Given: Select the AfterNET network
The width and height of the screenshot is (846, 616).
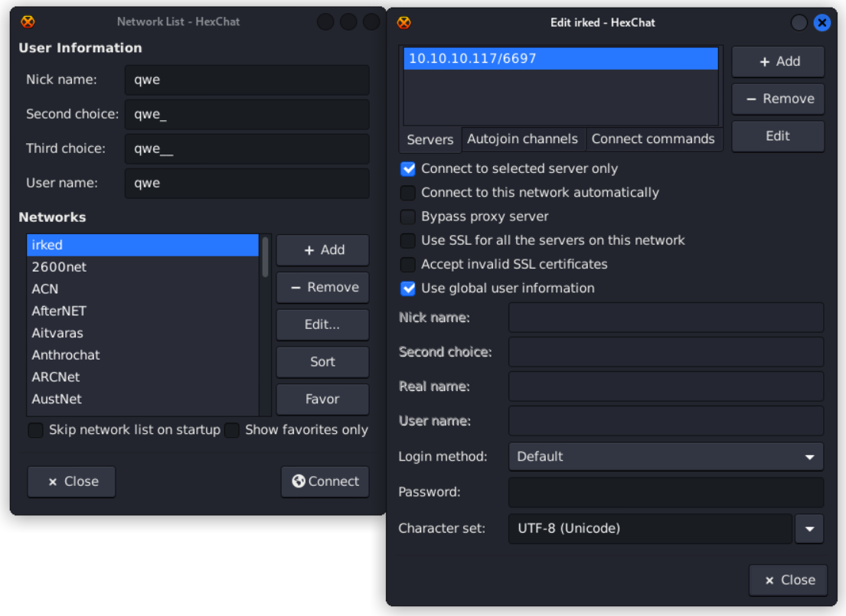Looking at the screenshot, I should (x=142, y=311).
